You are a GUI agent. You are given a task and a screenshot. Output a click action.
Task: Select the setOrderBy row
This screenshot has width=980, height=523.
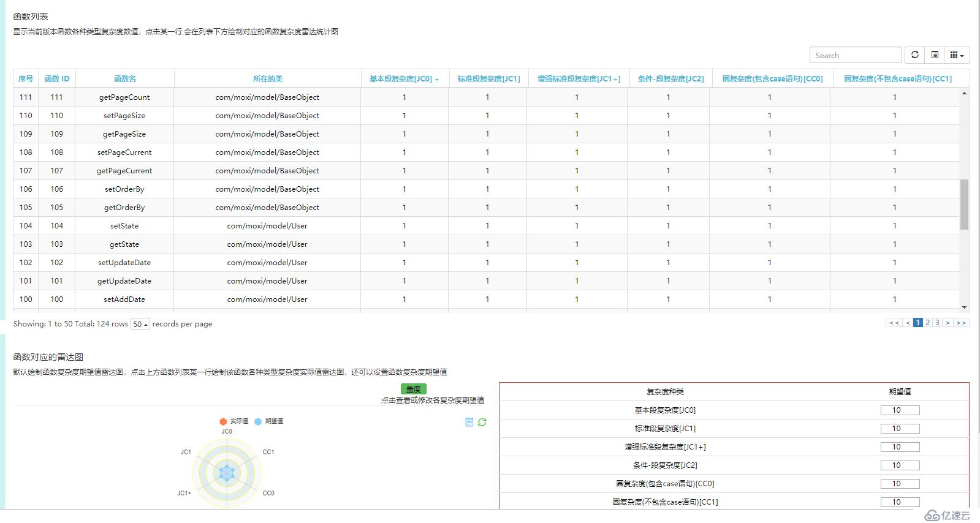(x=486, y=189)
